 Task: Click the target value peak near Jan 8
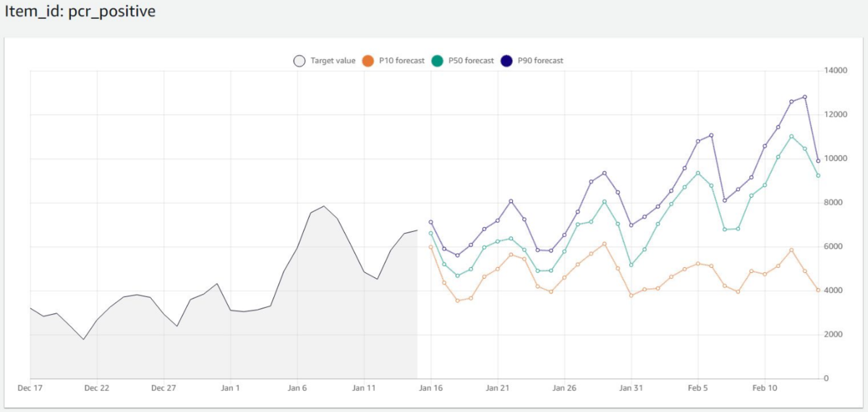pos(324,206)
